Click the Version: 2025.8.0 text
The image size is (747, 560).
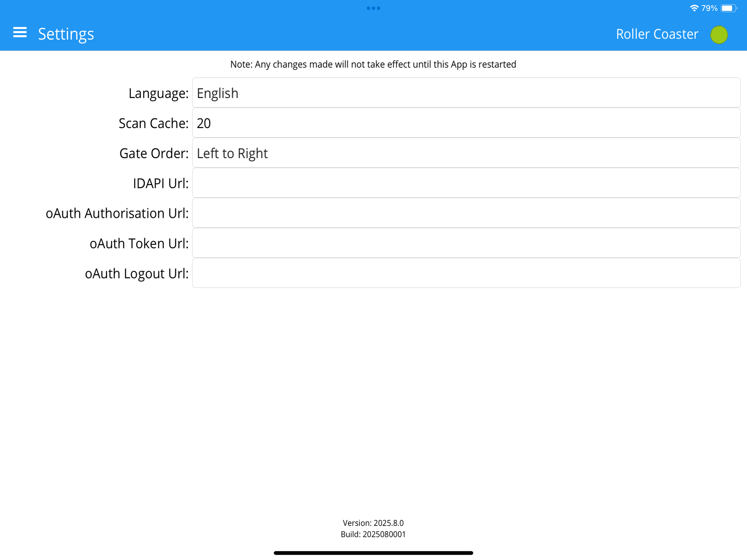[373, 523]
